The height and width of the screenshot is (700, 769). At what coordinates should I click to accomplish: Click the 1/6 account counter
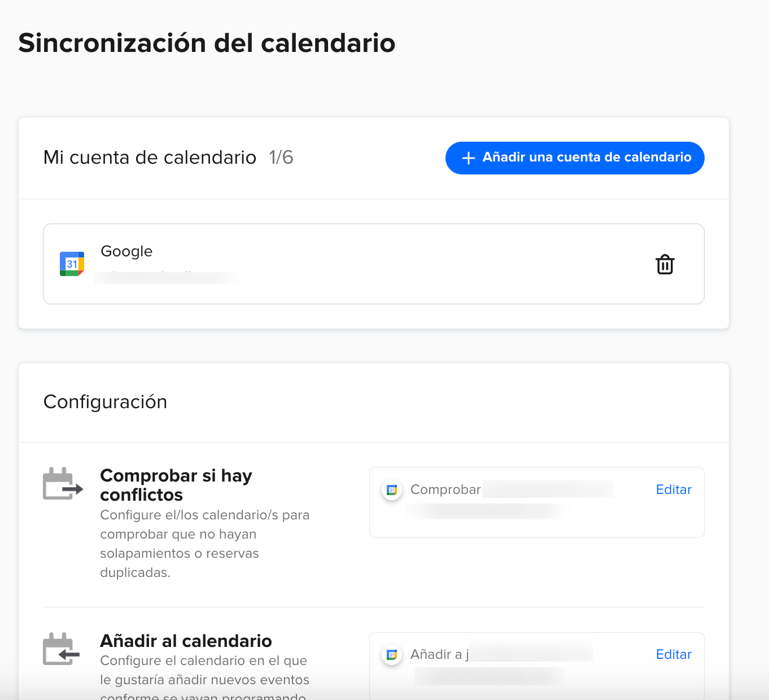[281, 158]
